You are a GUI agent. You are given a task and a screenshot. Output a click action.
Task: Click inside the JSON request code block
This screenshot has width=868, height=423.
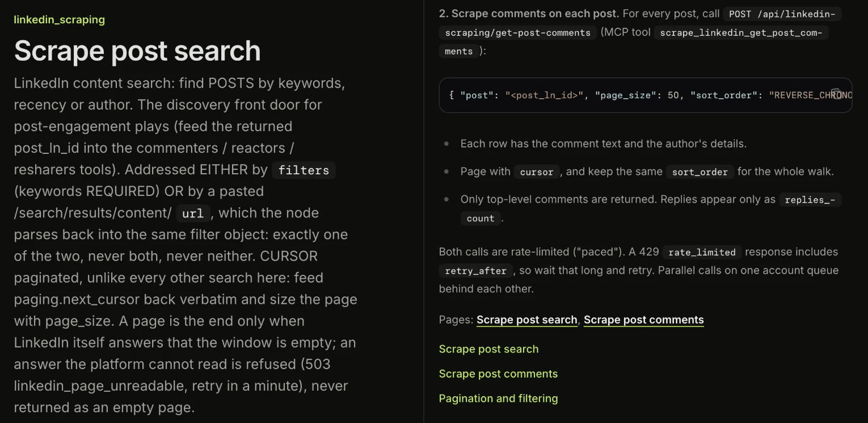tap(645, 95)
